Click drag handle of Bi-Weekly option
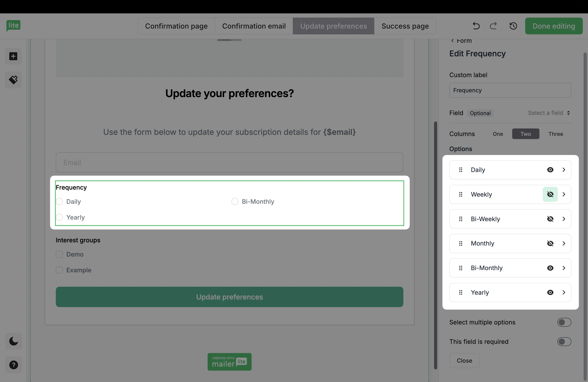The image size is (588, 382). point(461,219)
